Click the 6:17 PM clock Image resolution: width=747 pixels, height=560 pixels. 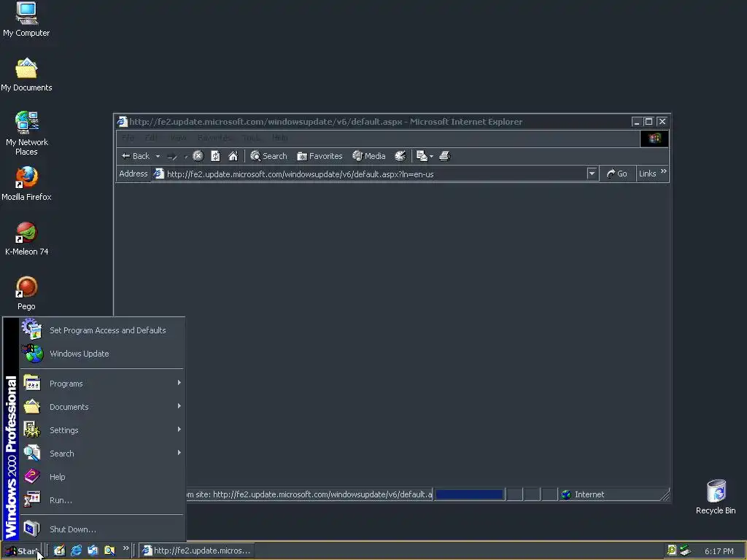tap(719, 551)
